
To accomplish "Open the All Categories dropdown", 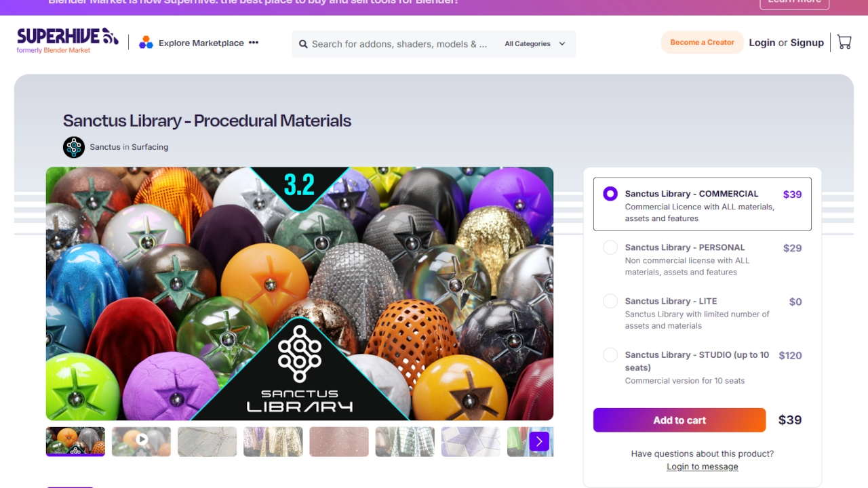I will point(535,44).
